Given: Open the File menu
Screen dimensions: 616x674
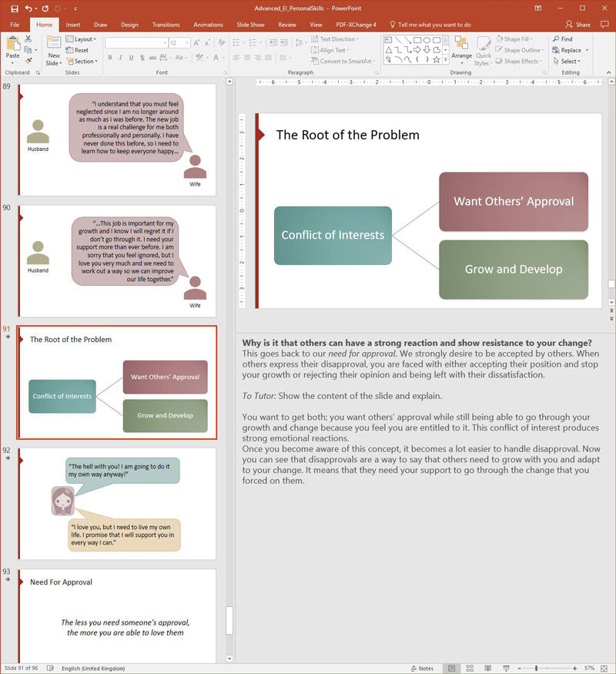Looking at the screenshot, I should 15,25.
